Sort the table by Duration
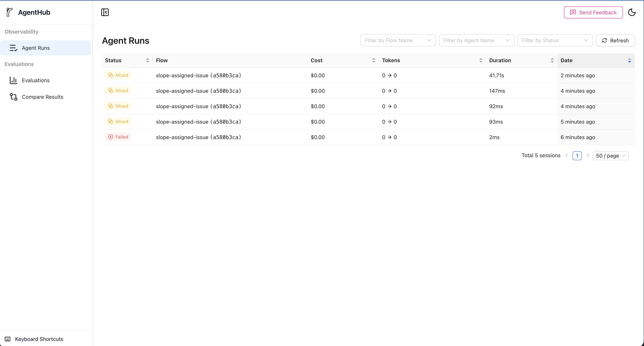Screen dimensions: 644x346 click(x=552, y=60)
